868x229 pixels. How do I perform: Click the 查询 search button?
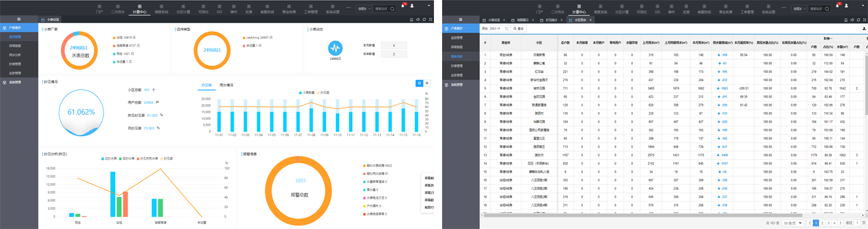coord(518,28)
